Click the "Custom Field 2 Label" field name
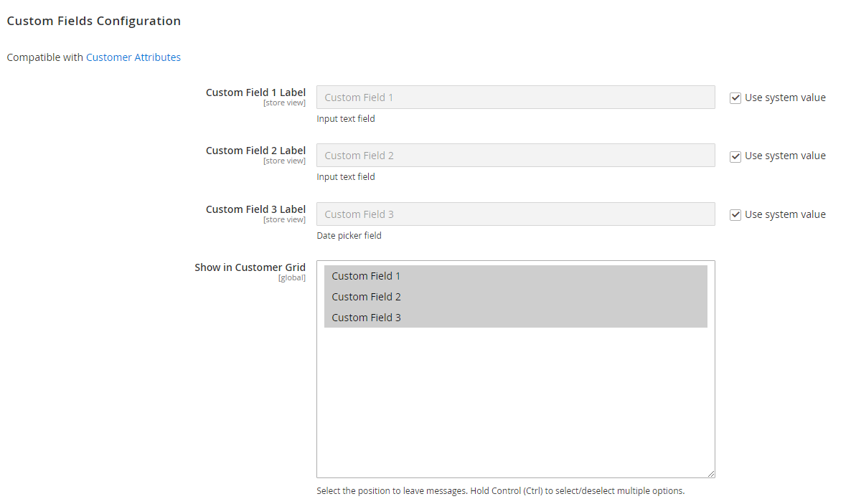Image resolution: width=856 pixels, height=504 pixels. [255, 151]
